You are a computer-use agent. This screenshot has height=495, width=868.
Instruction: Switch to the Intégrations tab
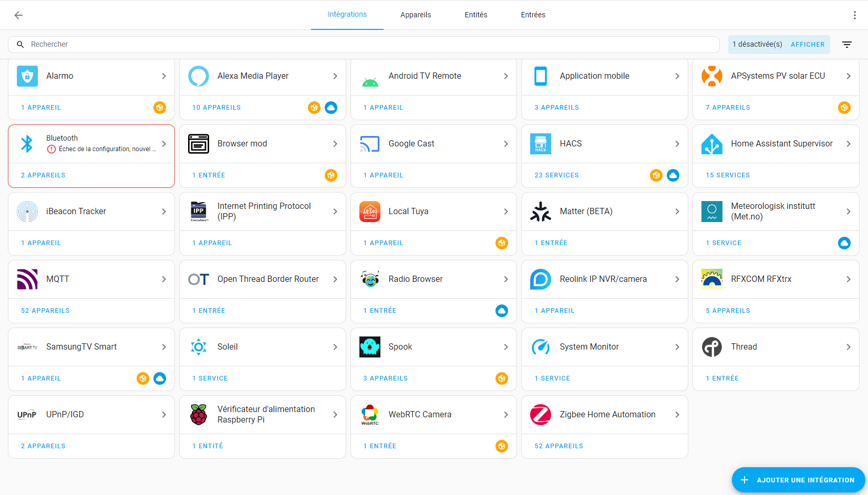tap(347, 15)
